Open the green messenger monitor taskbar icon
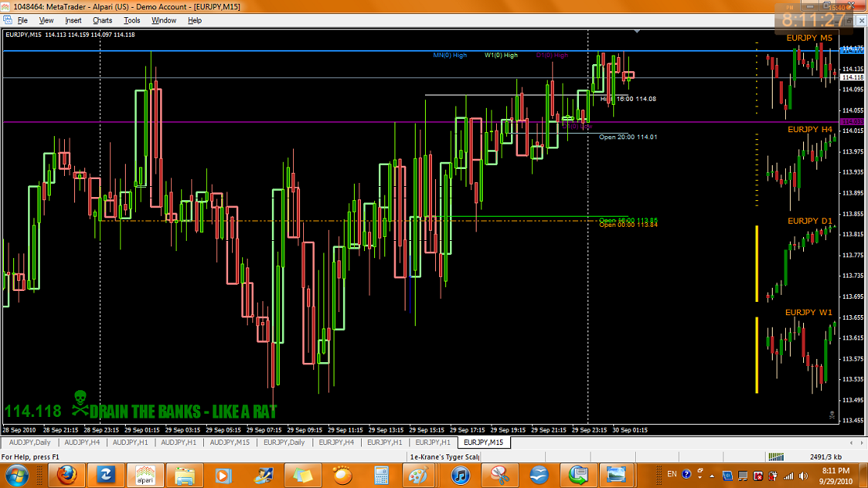Image resolution: width=868 pixels, height=488 pixels. click(578, 475)
